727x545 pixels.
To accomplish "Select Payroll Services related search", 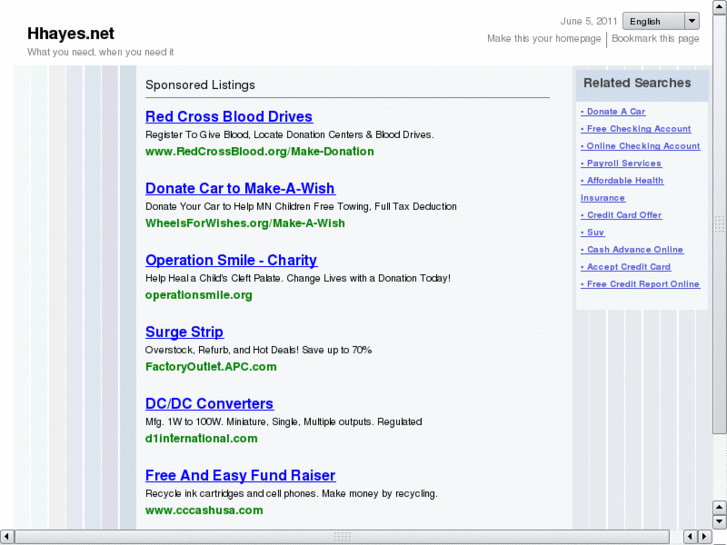I will [621, 163].
